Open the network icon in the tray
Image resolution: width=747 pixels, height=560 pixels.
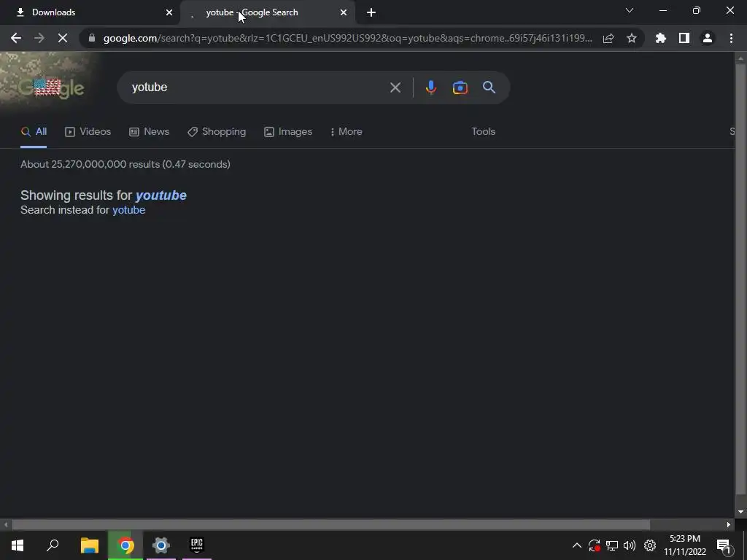point(612,545)
